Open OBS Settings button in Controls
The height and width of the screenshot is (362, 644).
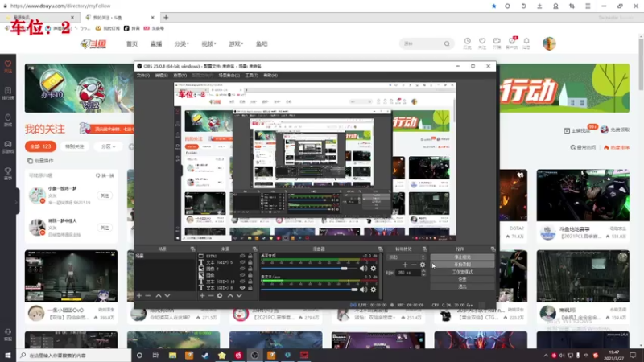pyautogui.click(x=462, y=279)
